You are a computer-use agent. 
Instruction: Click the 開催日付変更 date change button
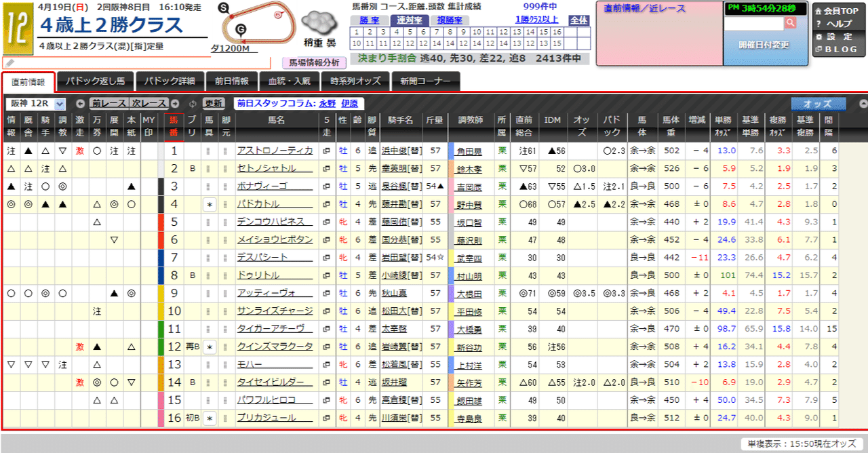764,45
